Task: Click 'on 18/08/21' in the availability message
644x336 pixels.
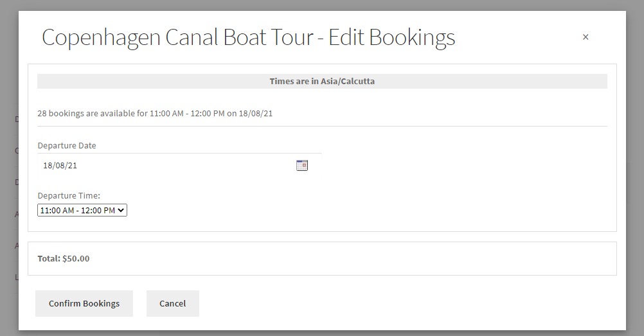Action: pyautogui.click(x=250, y=114)
